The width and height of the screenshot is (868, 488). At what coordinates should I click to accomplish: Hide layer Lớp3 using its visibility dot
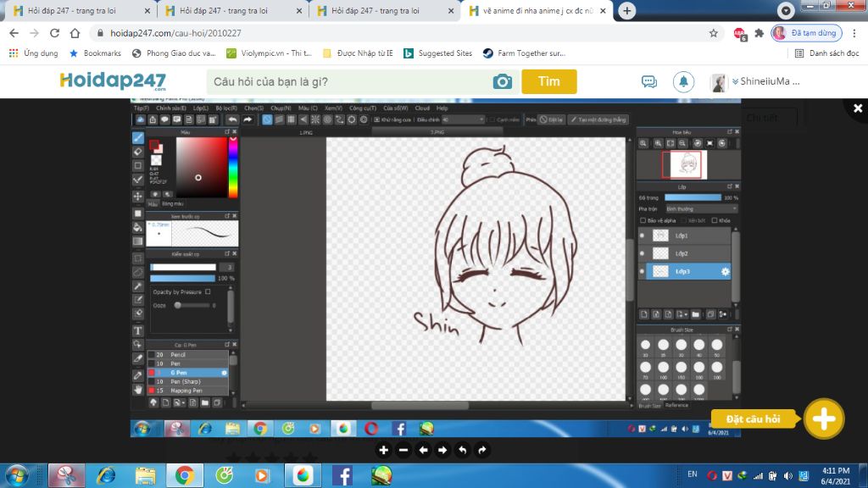coord(643,272)
